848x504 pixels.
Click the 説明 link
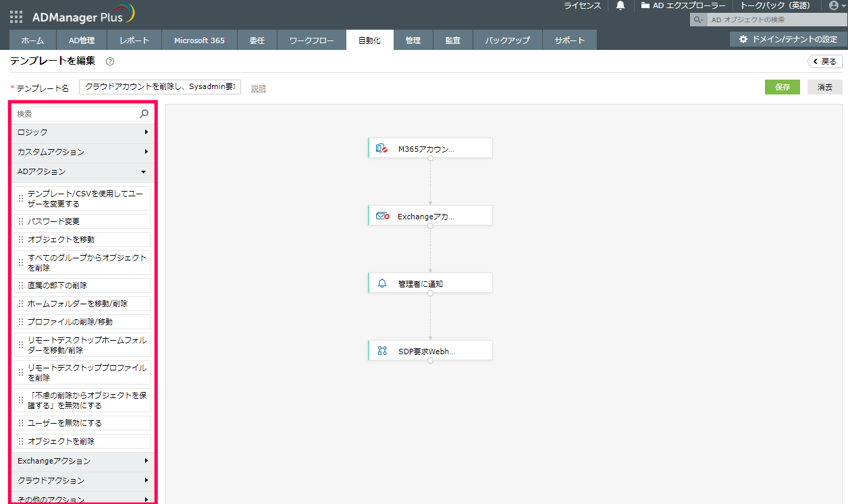pos(259,88)
